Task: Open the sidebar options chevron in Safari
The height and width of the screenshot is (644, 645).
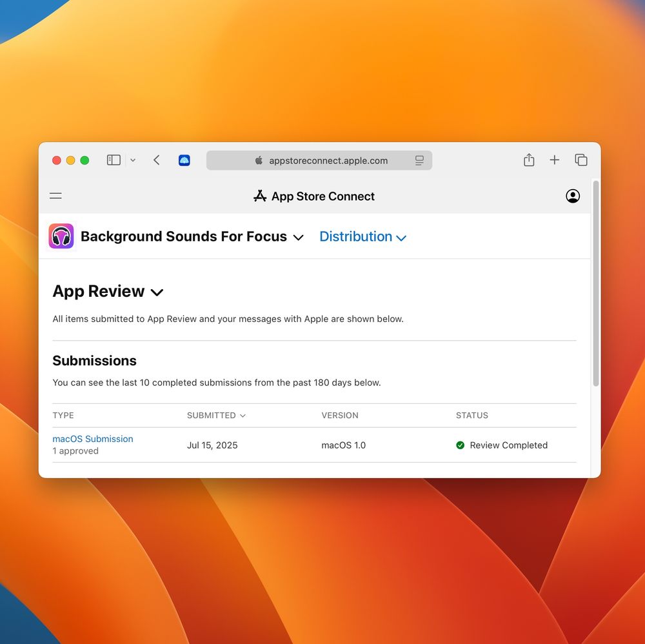Action: click(133, 160)
